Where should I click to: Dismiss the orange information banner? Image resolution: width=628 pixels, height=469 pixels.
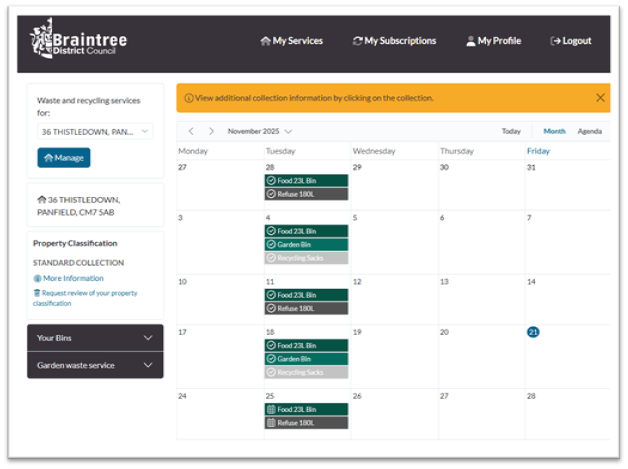tap(600, 98)
